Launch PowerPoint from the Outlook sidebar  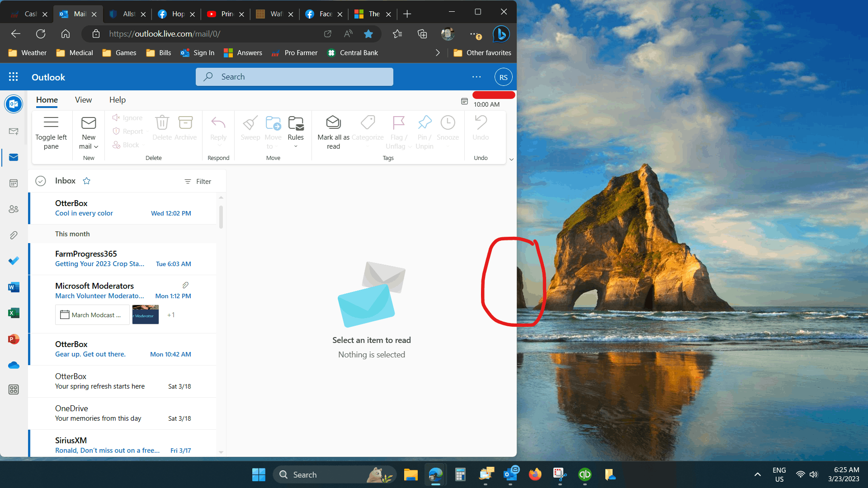click(14, 339)
